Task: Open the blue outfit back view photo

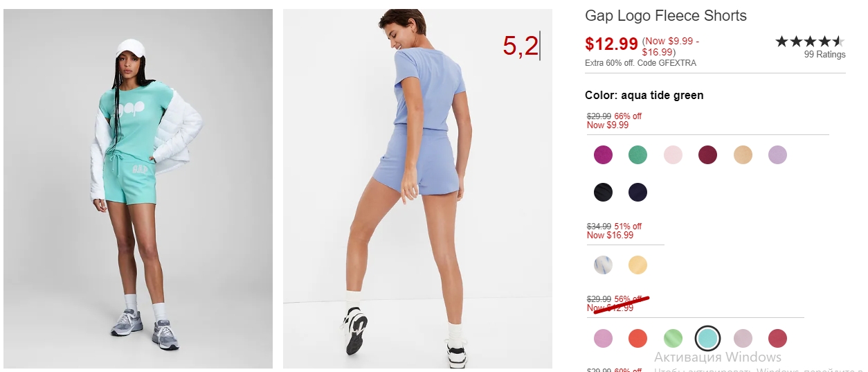Action: point(417,188)
